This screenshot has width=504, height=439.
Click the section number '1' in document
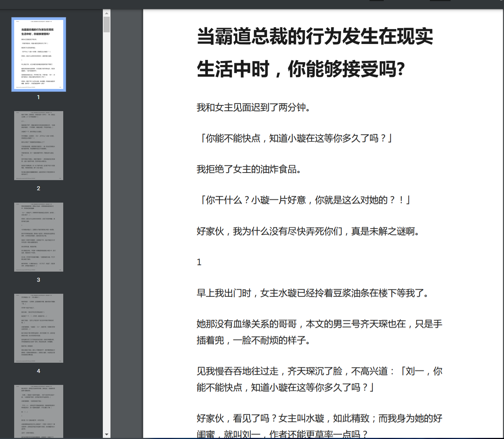199,262
